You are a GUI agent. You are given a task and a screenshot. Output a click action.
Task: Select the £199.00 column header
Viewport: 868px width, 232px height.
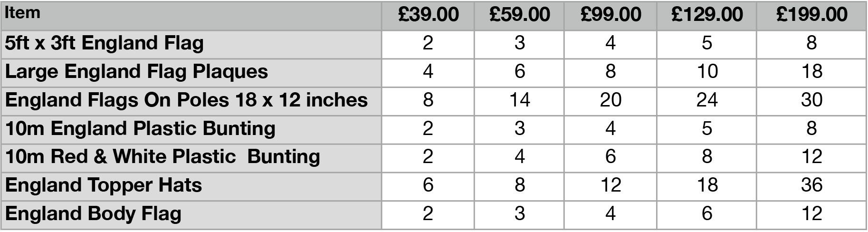pos(811,16)
